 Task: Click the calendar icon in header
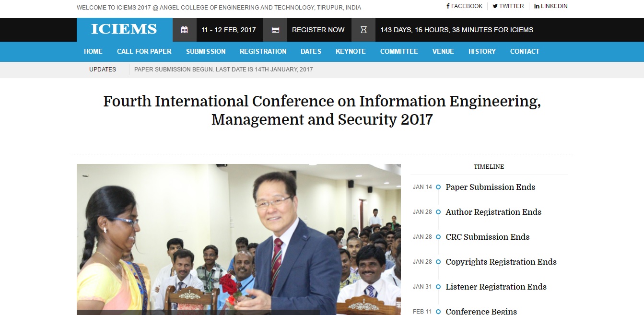pyautogui.click(x=184, y=30)
